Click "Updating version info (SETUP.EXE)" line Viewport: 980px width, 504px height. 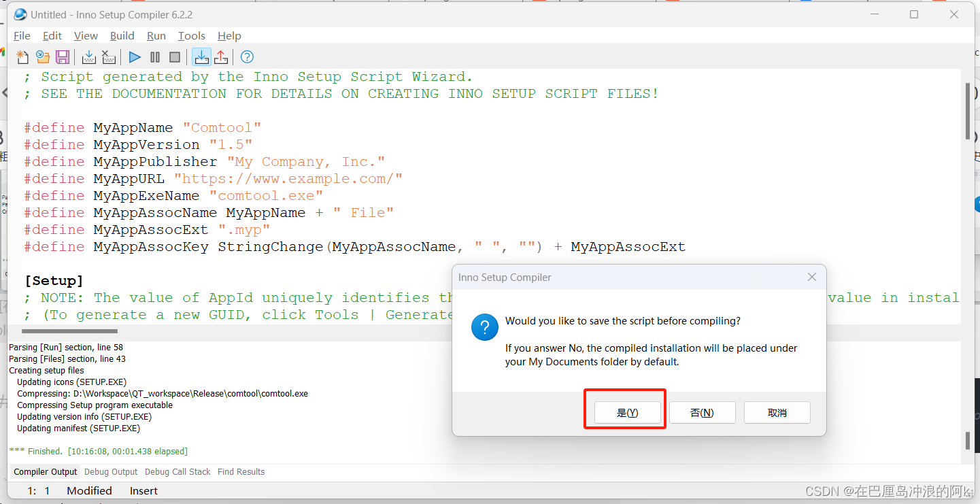pos(84,416)
